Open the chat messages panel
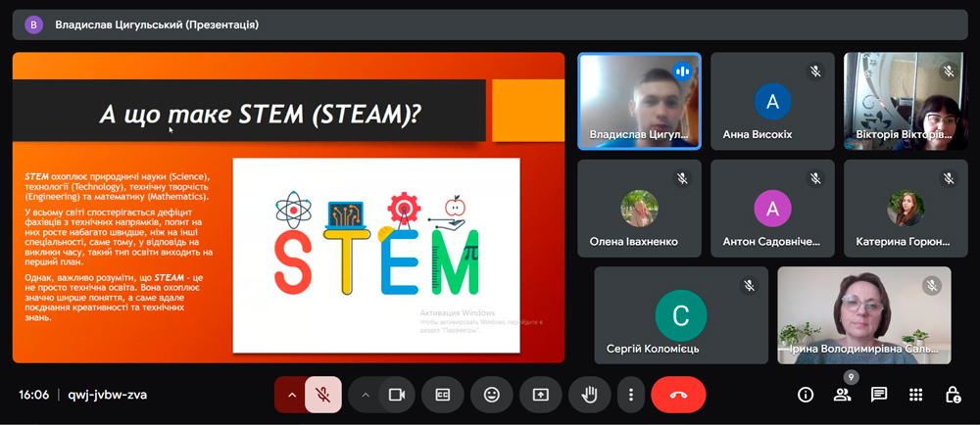The width and height of the screenshot is (980, 425). click(x=879, y=395)
